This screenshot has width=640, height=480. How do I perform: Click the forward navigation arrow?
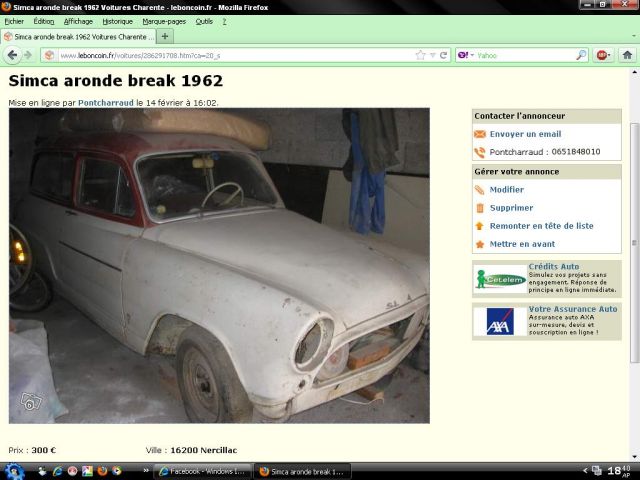(x=28, y=55)
